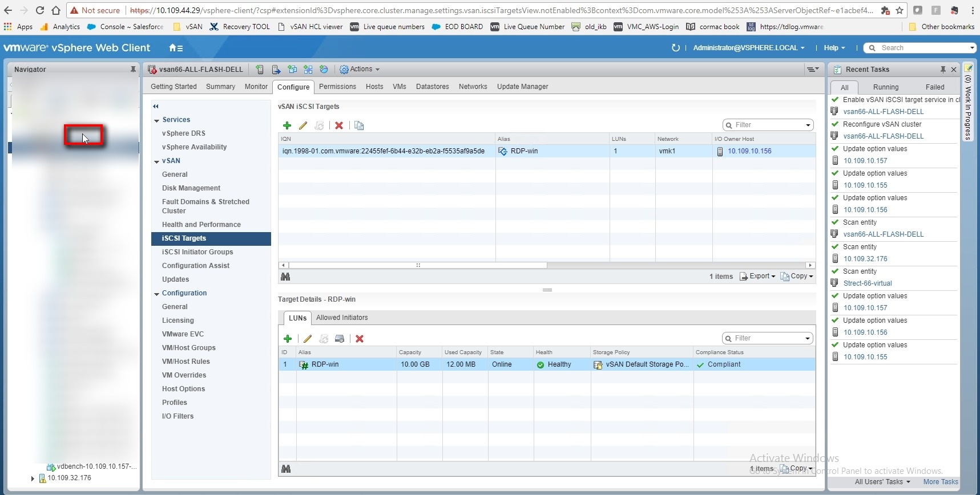The width and height of the screenshot is (980, 495).
Task: Add a new LUN to the RDP-win target
Action: [x=288, y=339]
